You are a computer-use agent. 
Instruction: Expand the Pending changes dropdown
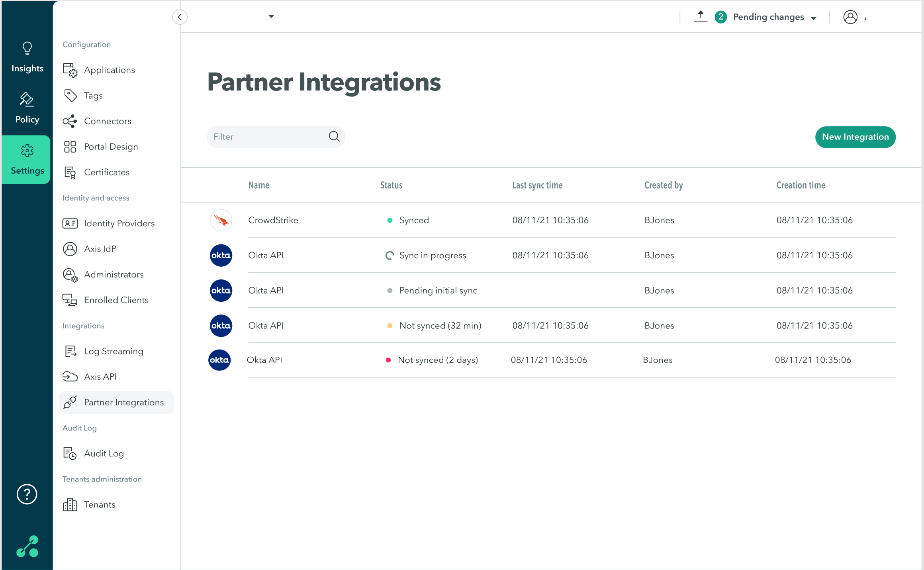click(x=814, y=18)
